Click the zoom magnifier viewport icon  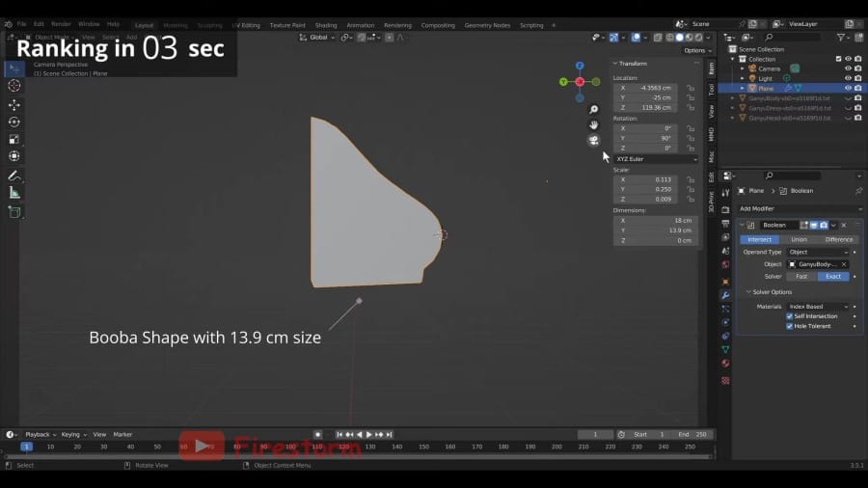pyautogui.click(x=593, y=110)
